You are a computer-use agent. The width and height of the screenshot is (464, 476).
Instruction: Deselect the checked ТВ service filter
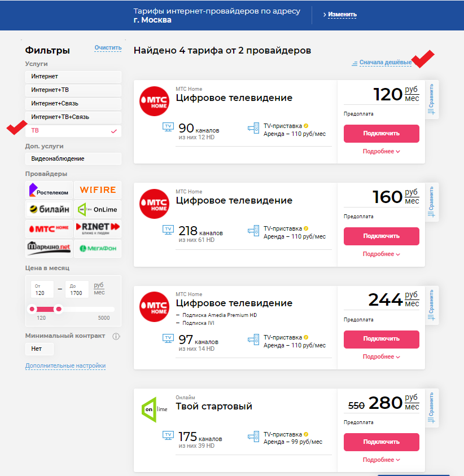coord(73,131)
